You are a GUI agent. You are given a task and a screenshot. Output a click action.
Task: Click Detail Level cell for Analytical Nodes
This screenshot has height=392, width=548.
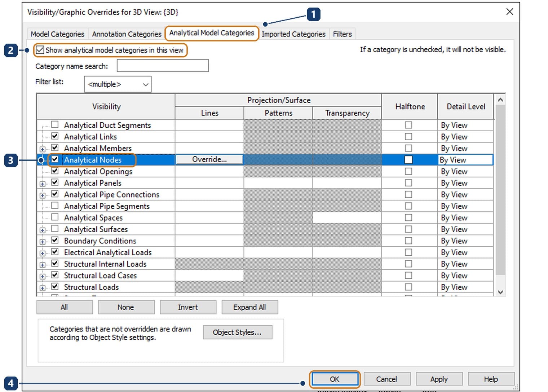point(465,160)
